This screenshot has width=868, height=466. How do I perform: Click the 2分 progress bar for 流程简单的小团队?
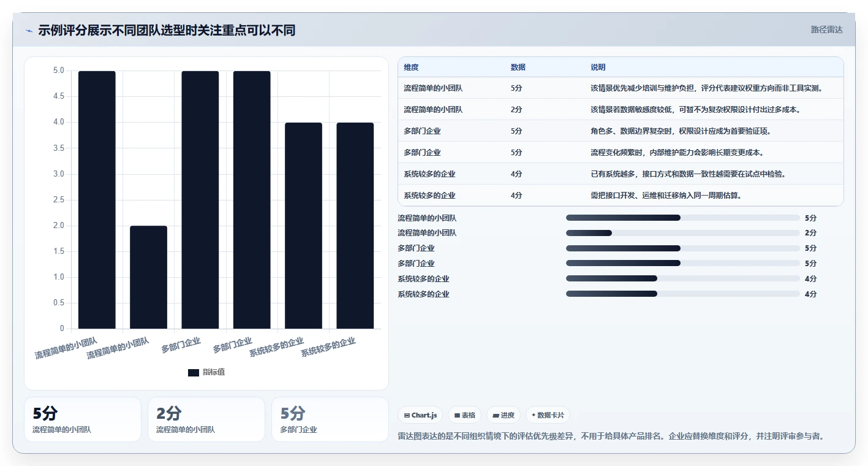(683, 233)
